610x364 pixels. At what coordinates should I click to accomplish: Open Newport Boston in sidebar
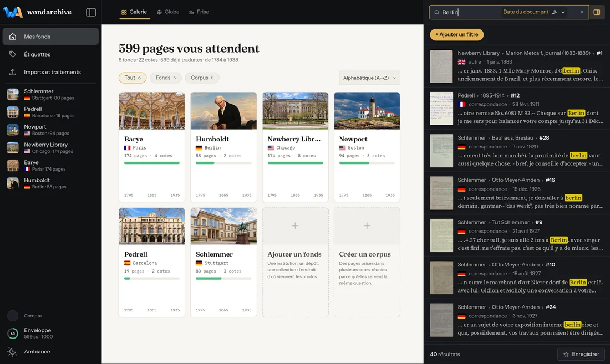click(50, 130)
